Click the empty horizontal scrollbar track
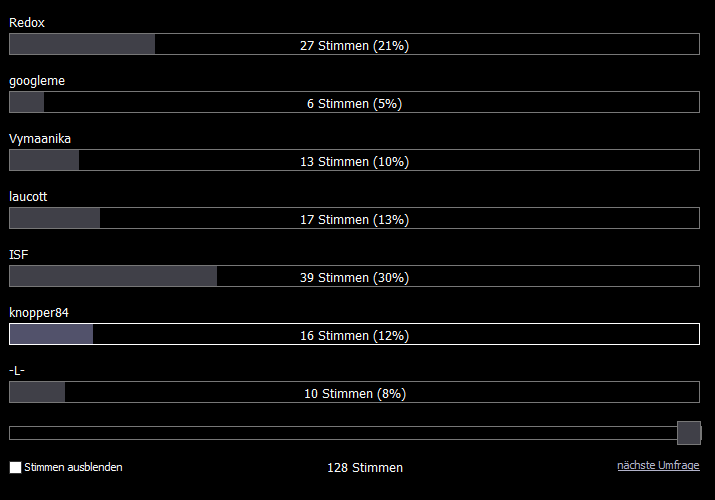This screenshot has height=500, width=715. point(343,433)
